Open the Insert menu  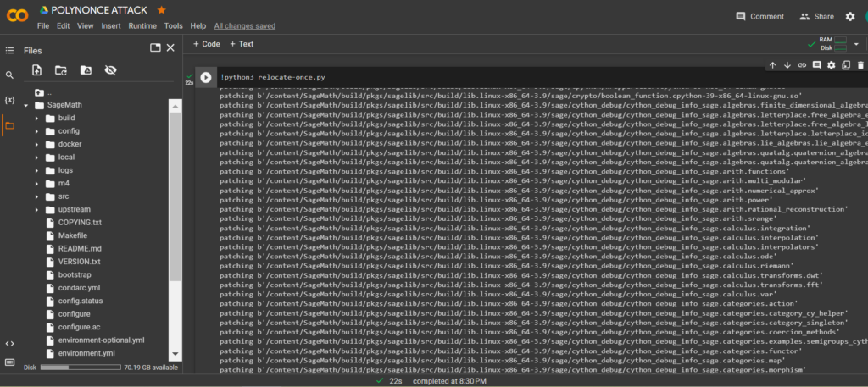tap(111, 26)
